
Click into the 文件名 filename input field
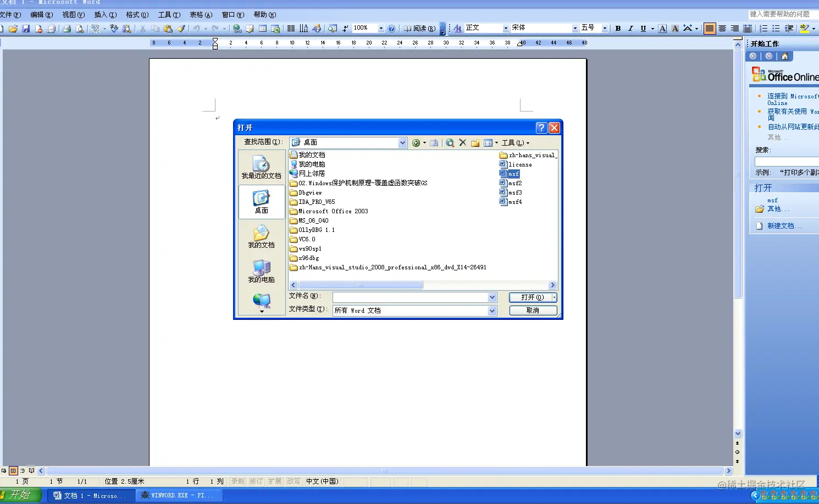[x=410, y=297]
